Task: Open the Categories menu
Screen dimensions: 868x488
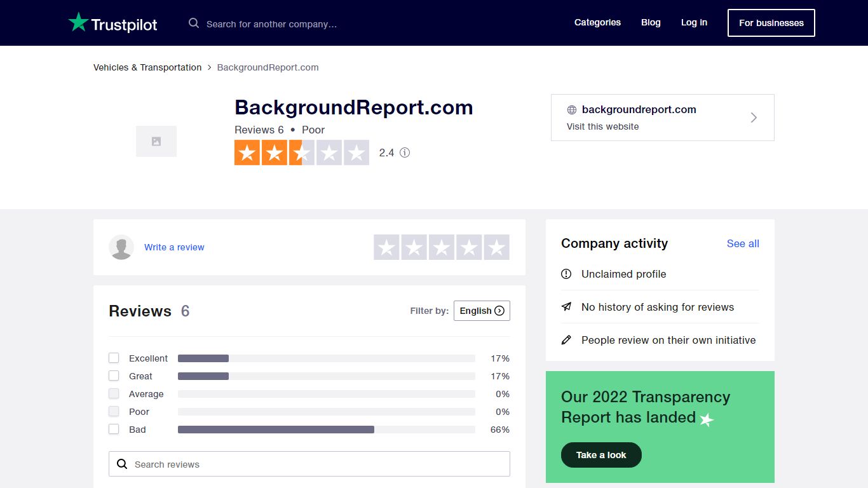Action: coord(597,22)
